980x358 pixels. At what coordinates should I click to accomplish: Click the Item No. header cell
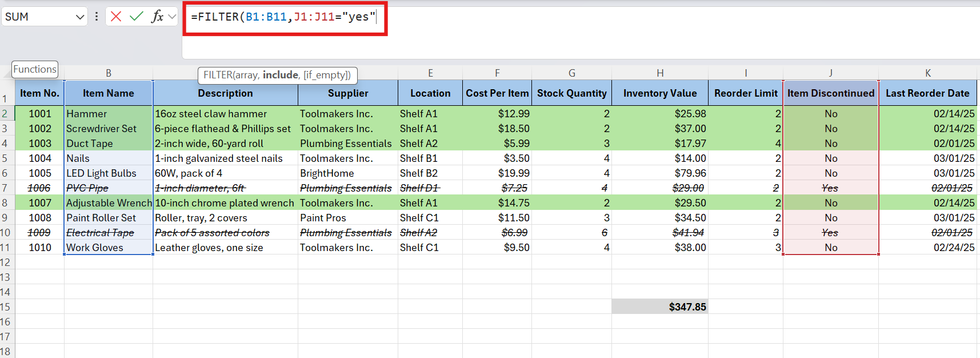point(39,93)
